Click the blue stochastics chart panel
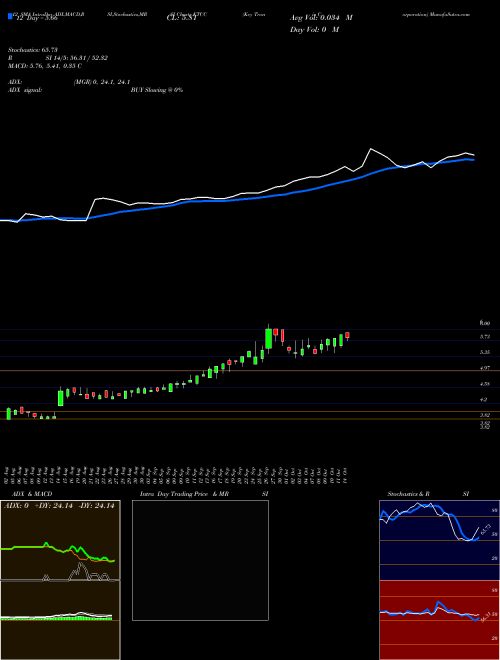The image size is (500, 660). point(439,540)
